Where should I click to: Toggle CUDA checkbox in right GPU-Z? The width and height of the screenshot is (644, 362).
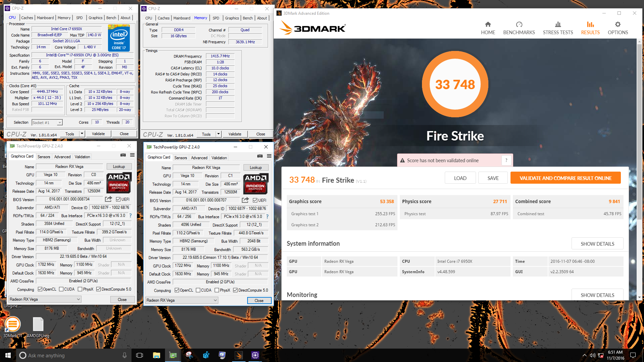[198, 290]
